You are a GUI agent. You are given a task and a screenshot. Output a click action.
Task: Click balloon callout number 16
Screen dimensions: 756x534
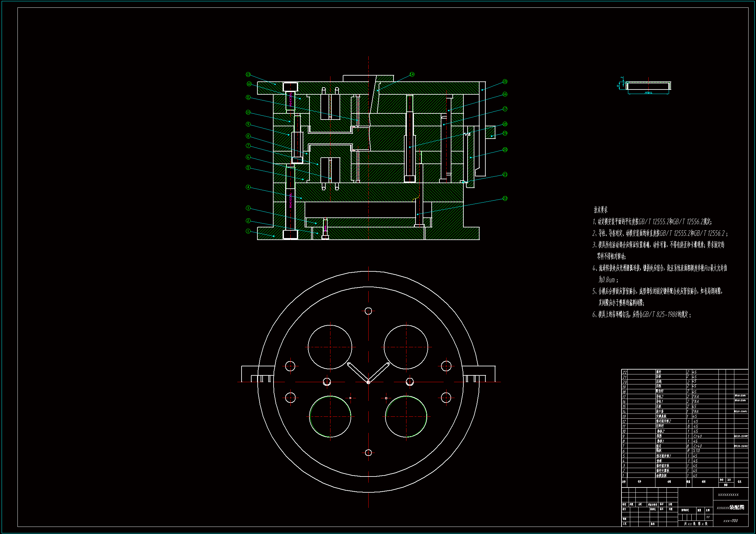coord(505,94)
